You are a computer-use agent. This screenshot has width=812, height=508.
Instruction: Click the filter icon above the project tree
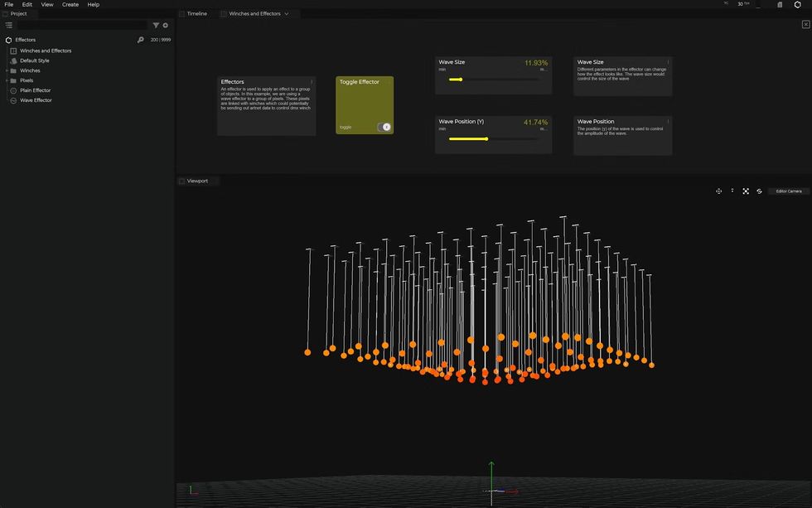tap(156, 25)
